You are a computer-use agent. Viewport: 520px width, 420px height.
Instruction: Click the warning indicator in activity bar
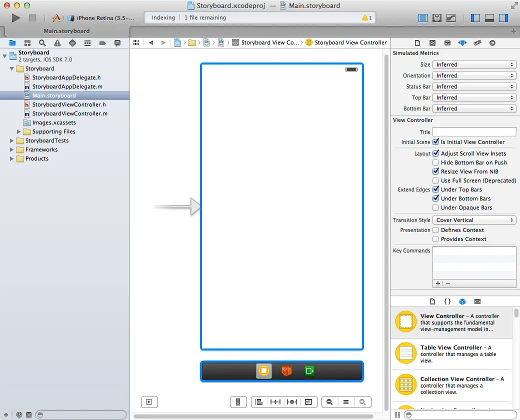tap(366, 17)
